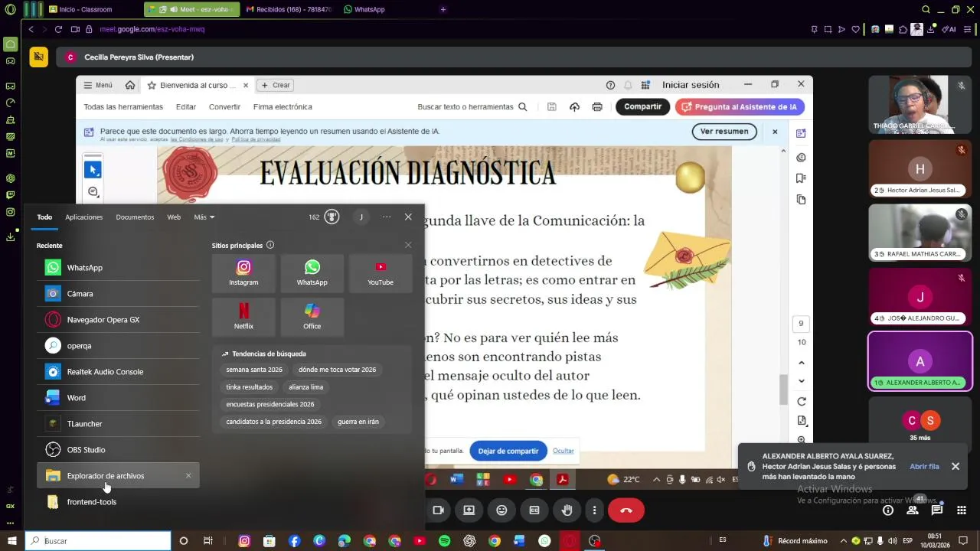Launch Navegador Opera GX from recent list
The height and width of the screenshot is (551, 980).
(x=118, y=320)
